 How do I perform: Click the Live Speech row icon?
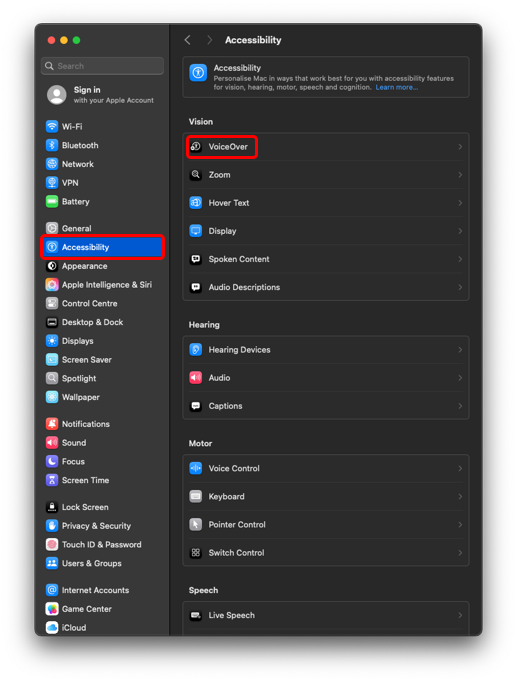(196, 615)
